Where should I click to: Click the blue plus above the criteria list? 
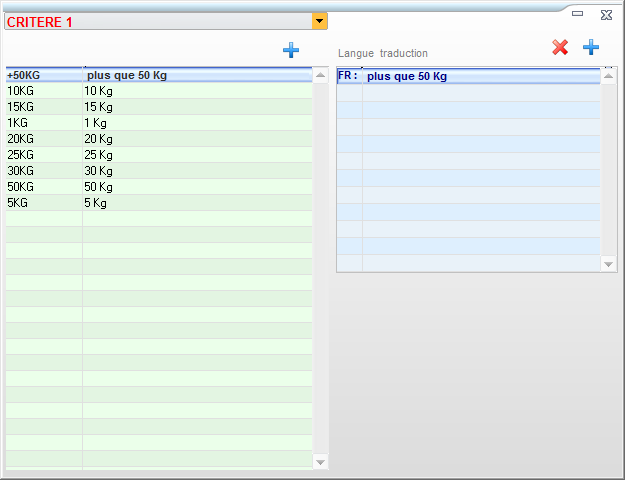click(x=291, y=50)
